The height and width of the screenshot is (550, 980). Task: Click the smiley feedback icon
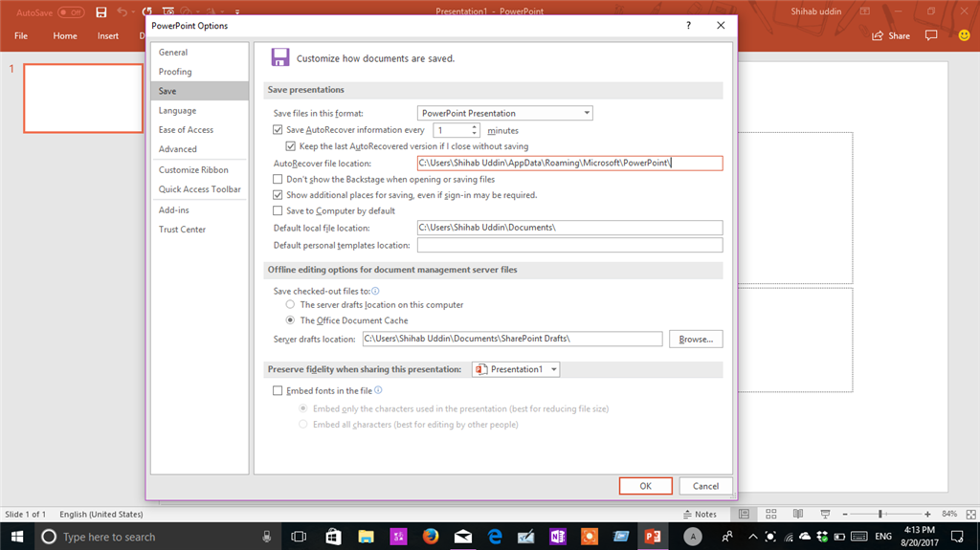[965, 35]
